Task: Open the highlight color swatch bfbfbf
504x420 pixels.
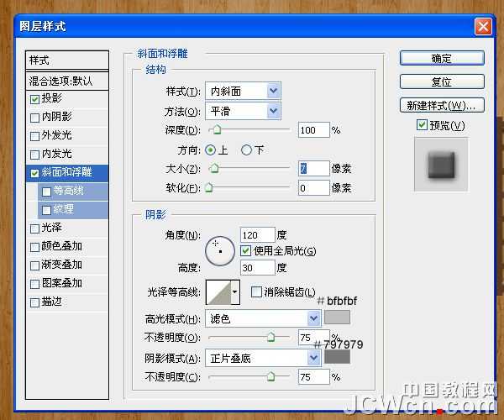Action: coord(337,318)
